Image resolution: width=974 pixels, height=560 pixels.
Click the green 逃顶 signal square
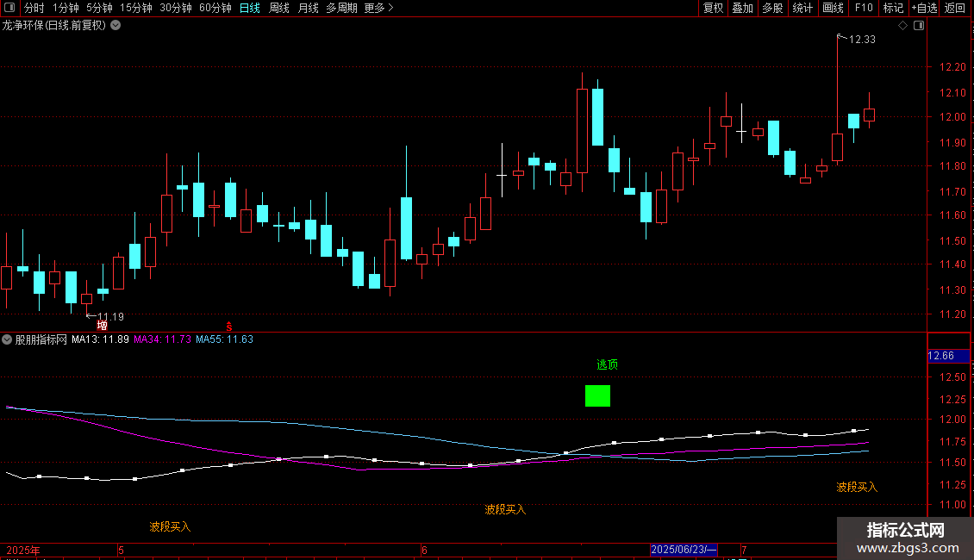point(597,396)
